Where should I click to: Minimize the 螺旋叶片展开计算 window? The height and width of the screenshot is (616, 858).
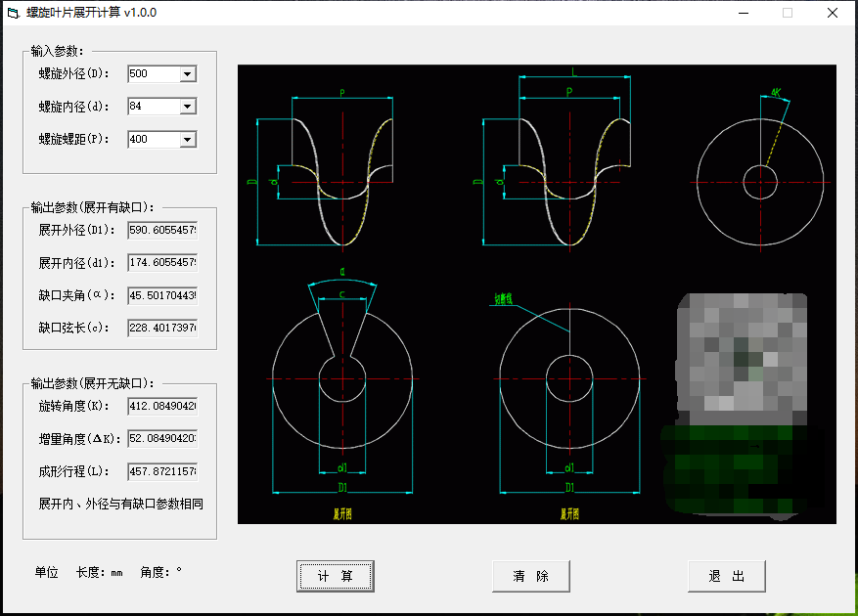coord(743,13)
